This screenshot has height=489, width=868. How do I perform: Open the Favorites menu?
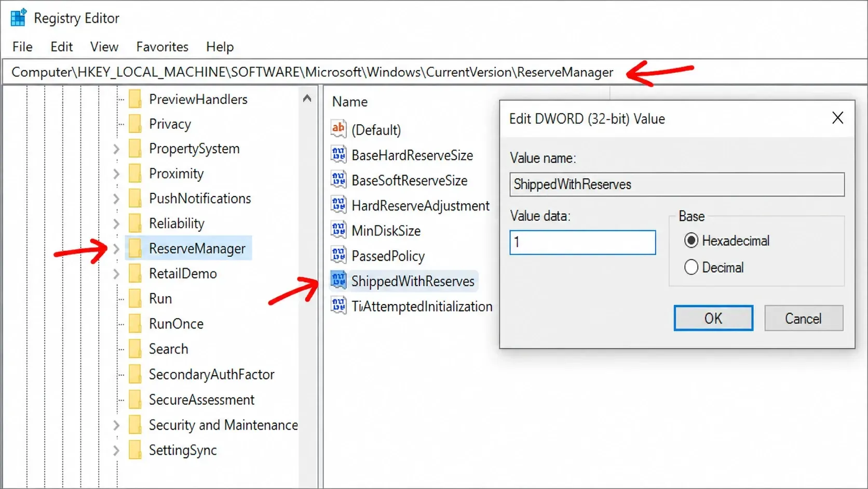pos(162,47)
